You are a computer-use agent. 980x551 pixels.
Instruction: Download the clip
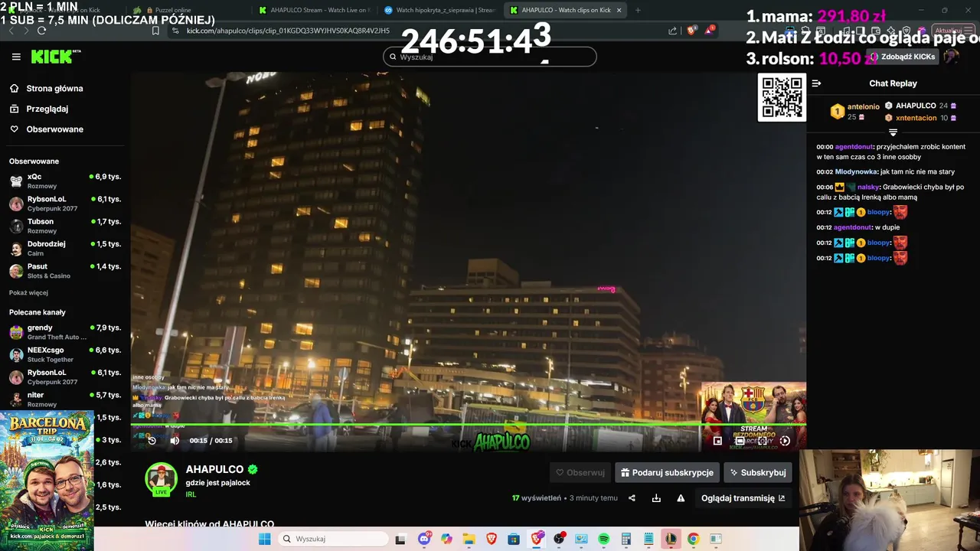[656, 498]
